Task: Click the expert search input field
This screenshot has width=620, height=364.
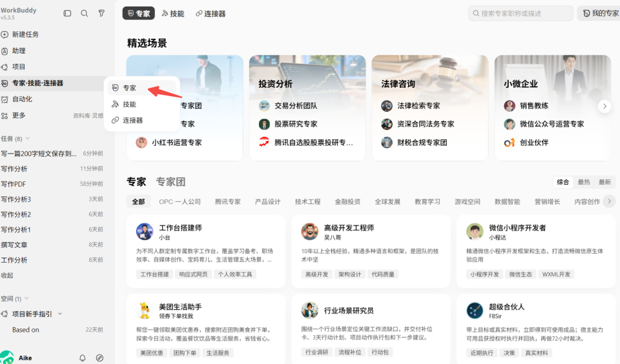Action: (521, 14)
